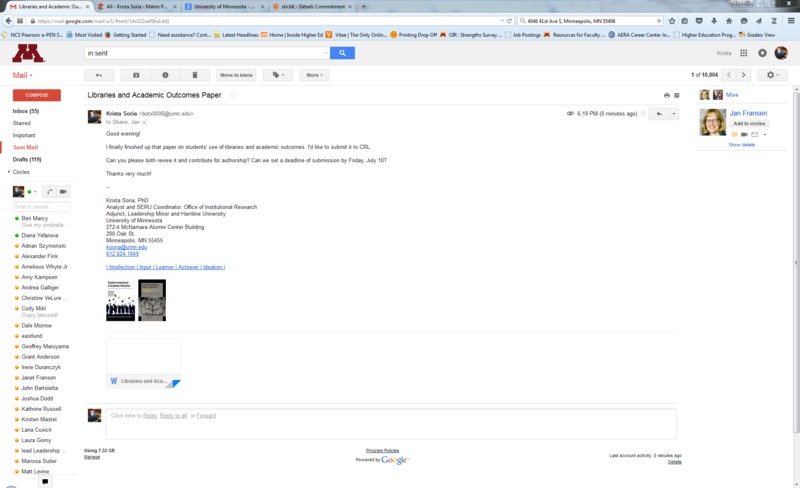Image resolution: width=800 pixels, height=488 pixels.
Task: Open the Drafts (119) folder
Action: [27, 159]
